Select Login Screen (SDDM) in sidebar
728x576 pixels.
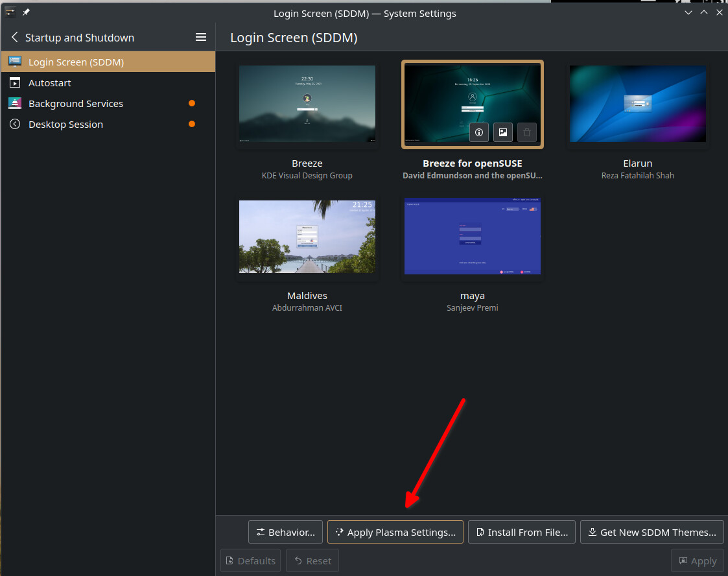[x=108, y=62]
